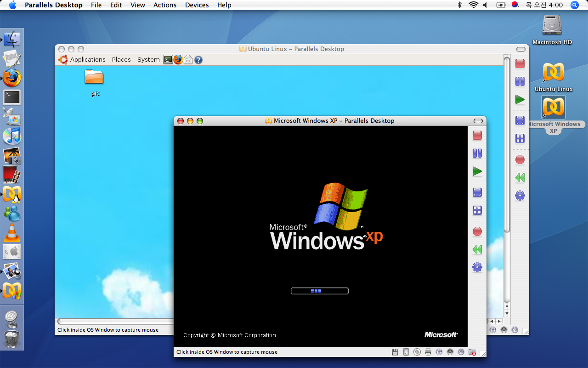Select Macintosh HD desktop icon
Image resolution: width=588 pixels, height=368 pixels.
pyautogui.click(x=552, y=30)
